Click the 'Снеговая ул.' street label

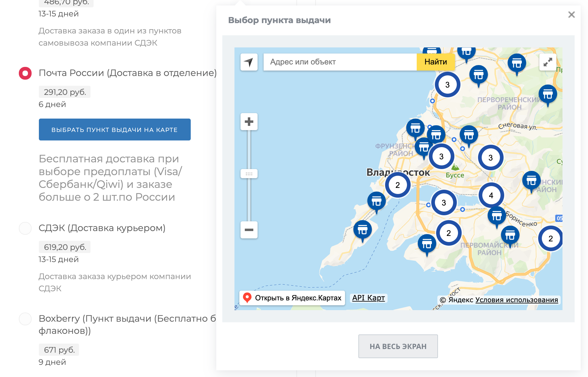tap(518, 126)
